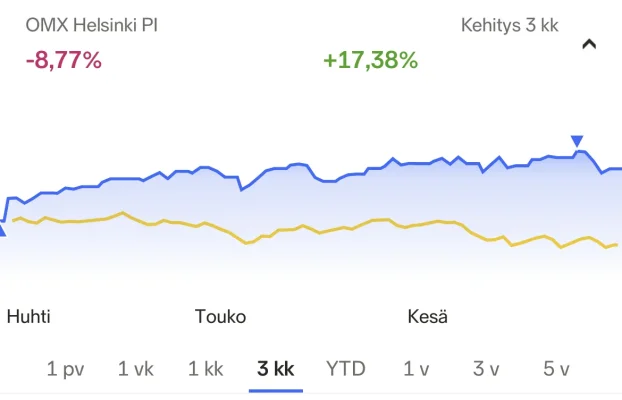Switch to the 1 kk period
The image size is (622, 400).
(206, 369)
